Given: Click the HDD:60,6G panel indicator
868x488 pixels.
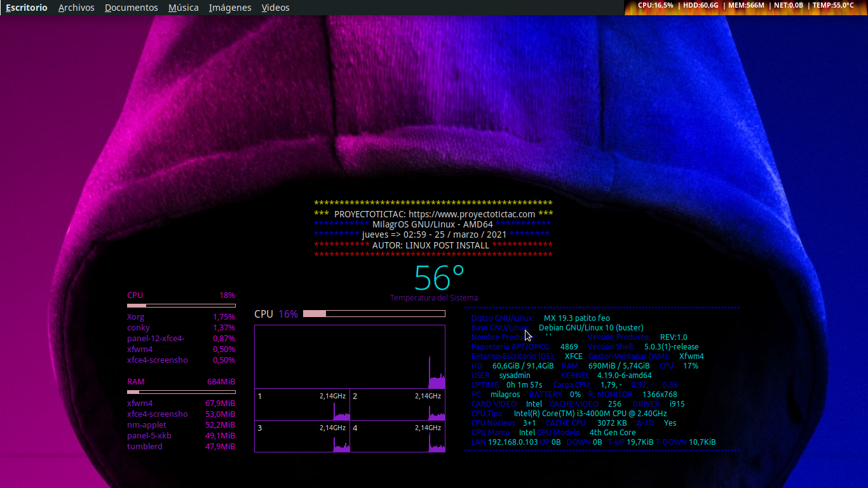Looking at the screenshot, I should (x=700, y=5).
